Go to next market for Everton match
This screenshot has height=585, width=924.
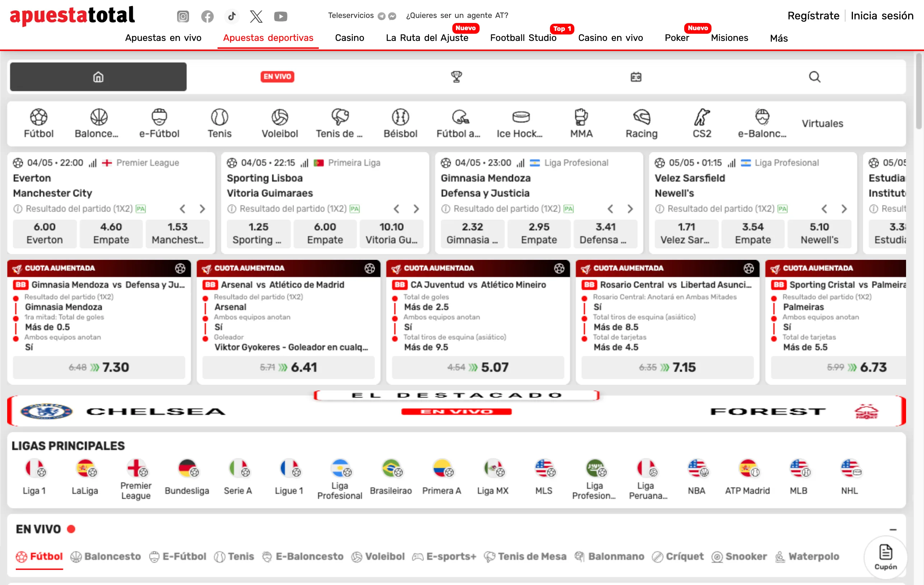[x=202, y=209]
